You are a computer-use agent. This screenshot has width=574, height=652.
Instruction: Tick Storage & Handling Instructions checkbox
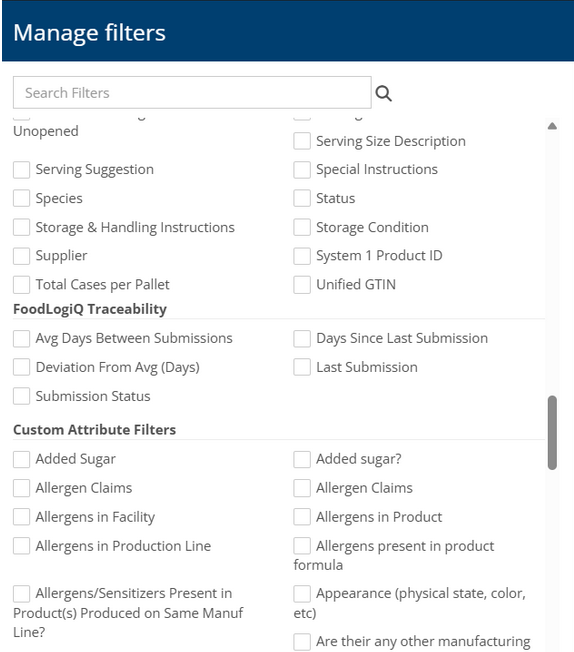(21, 227)
